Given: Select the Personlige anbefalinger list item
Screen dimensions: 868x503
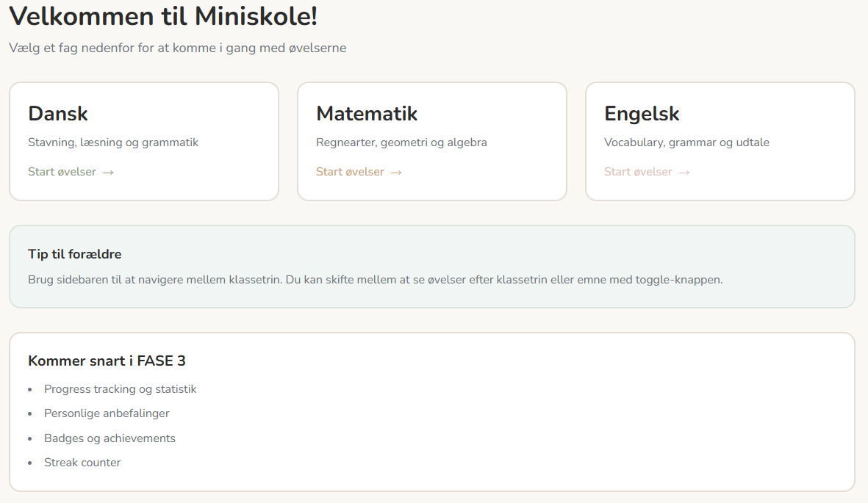Looking at the screenshot, I should (107, 413).
